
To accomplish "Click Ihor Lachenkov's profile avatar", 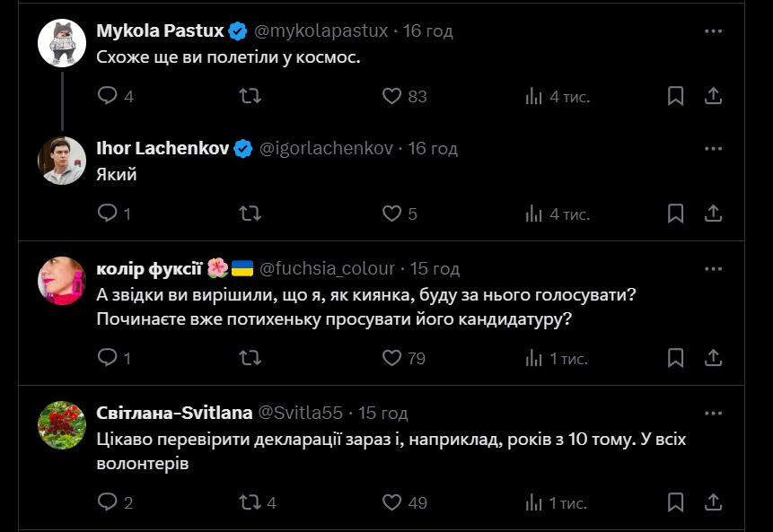I will pos(62,161).
